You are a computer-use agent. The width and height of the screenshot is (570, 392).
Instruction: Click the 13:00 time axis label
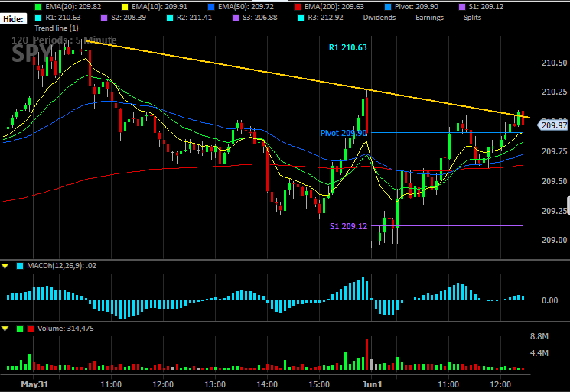point(215,385)
